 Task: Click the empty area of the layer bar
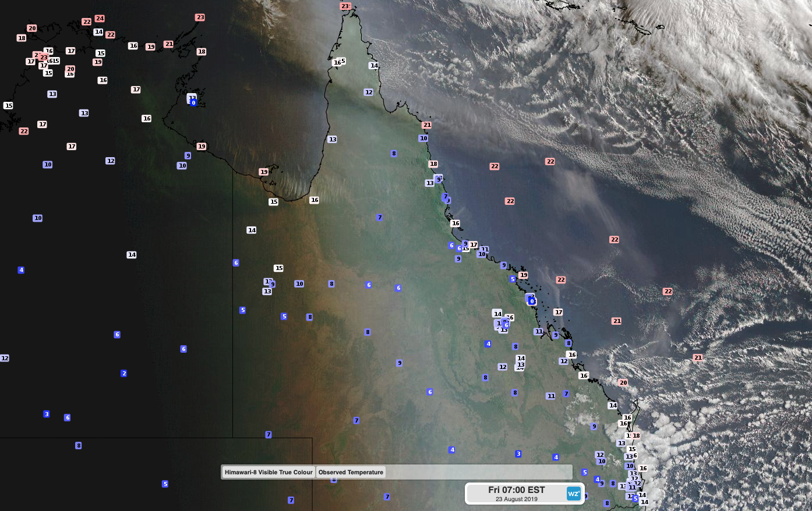tap(478, 472)
